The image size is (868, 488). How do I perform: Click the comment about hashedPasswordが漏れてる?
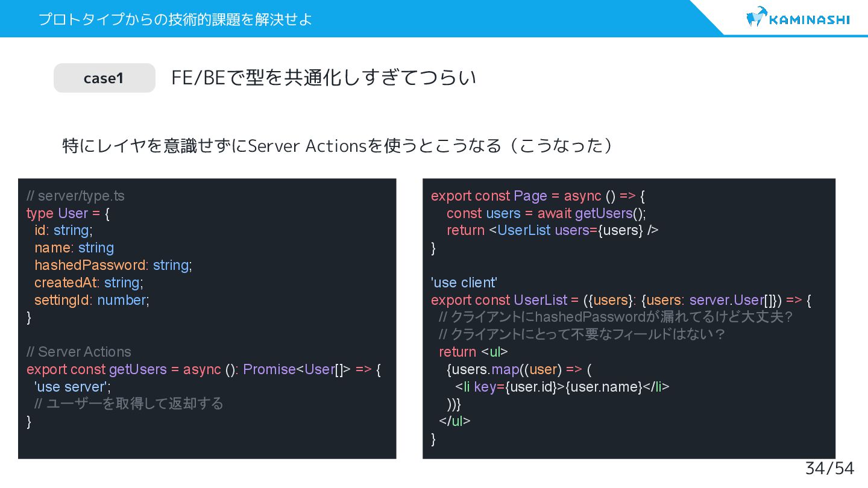tap(616, 317)
